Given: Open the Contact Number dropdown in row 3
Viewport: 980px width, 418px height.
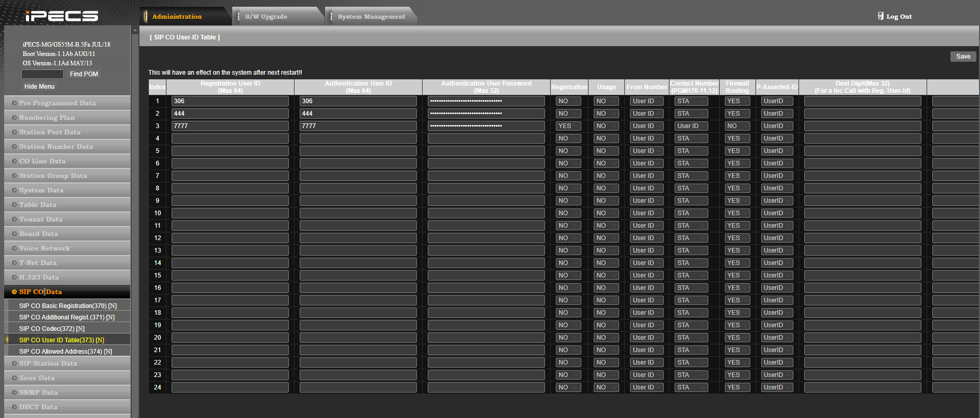Looking at the screenshot, I should click(x=691, y=126).
